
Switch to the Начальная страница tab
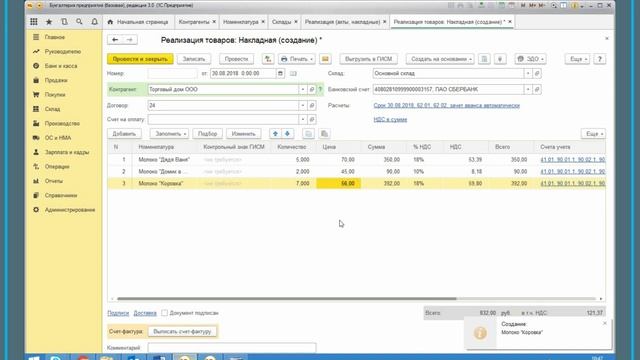(138, 22)
